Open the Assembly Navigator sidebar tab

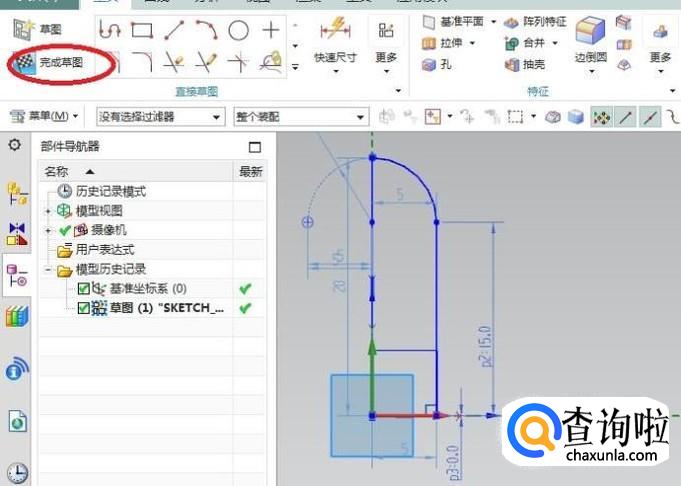[17, 194]
